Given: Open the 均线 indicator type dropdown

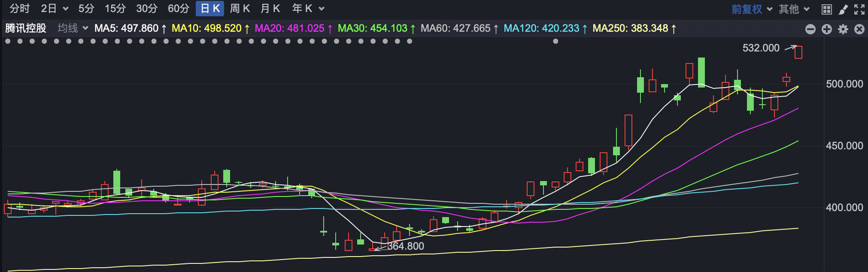Looking at the screenshot, I should point(73,28).
